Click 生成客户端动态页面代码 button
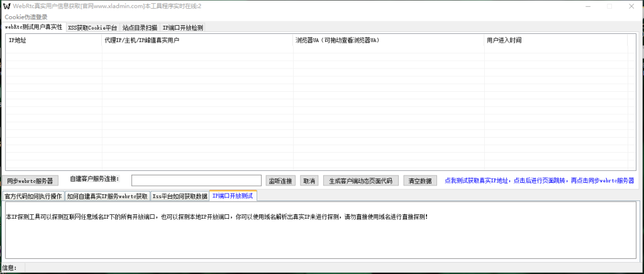Image resolution: width=644 pixels, height=274 pixels. 361,181
